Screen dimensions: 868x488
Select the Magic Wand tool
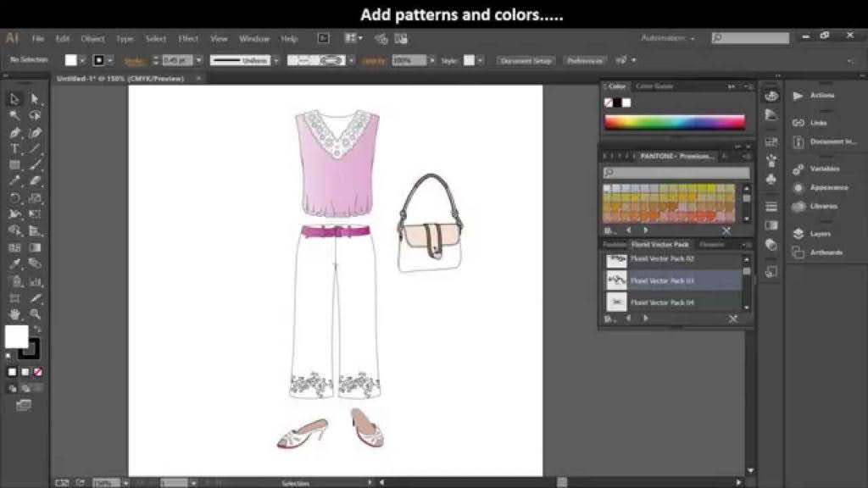click(x=14, y=115)
